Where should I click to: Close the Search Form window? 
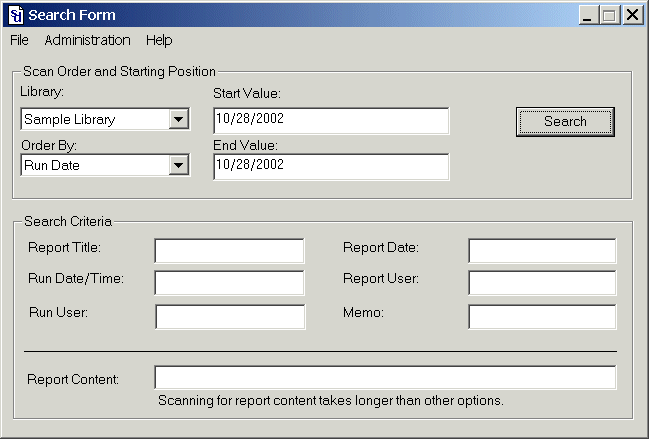(633, 15)
